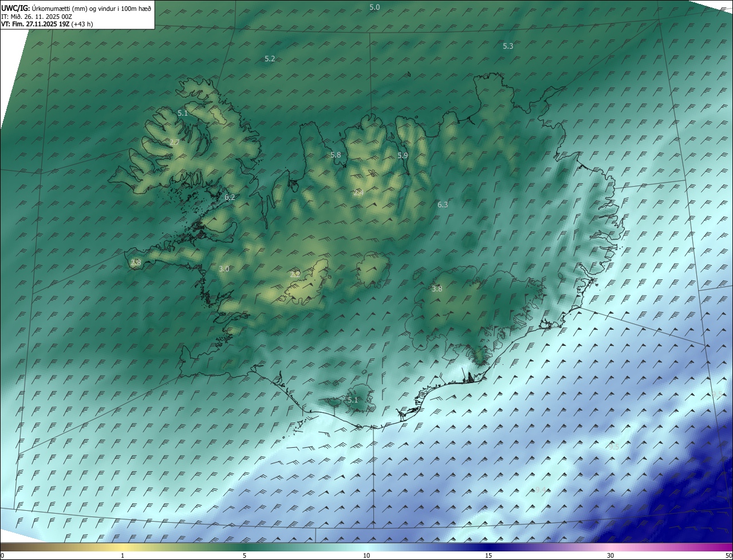The image size is (733, 560).
Task: Click the 6.2 value label on the map
Action: pyautogui.click(x=230, y=197)
